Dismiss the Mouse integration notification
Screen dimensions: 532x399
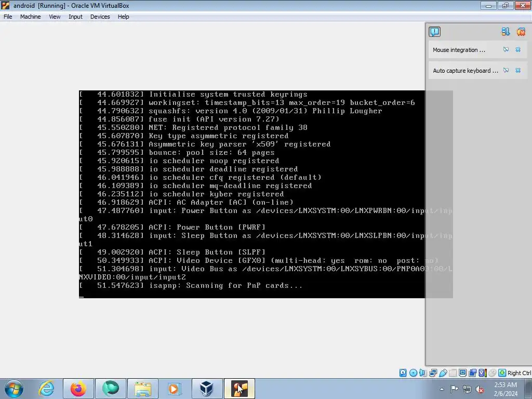coord(518,49)
